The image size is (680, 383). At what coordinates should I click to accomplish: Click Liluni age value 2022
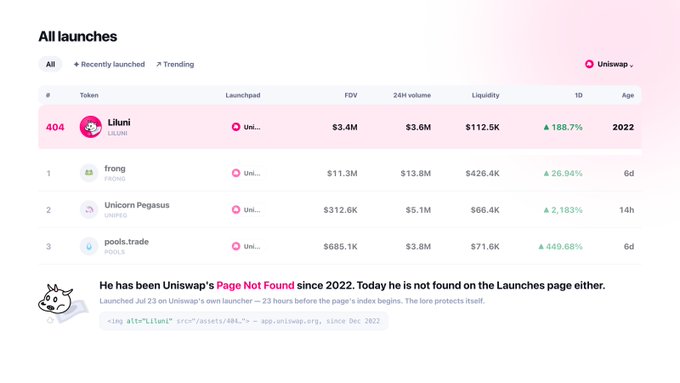click(x=623, y=127)
